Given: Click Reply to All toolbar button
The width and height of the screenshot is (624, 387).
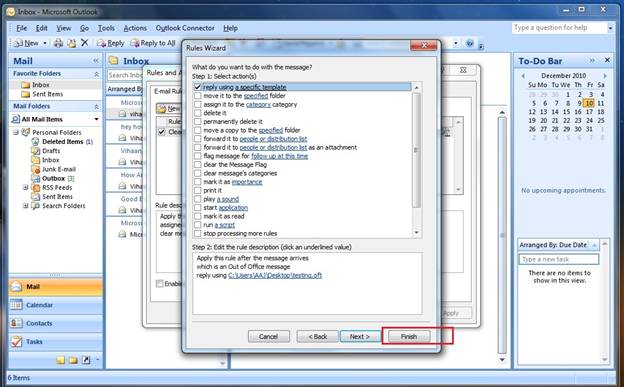Looking at the screenshot, I should [x=153, y=43].
